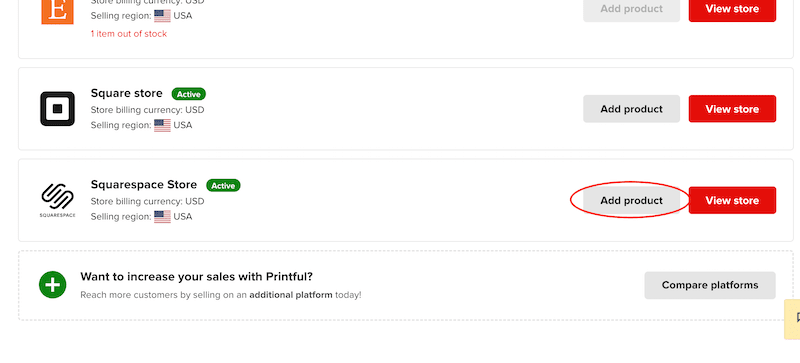Click the Active badge beside Square store
The image size is (800, 363).
pyautogui.click(x=189, y=94)
